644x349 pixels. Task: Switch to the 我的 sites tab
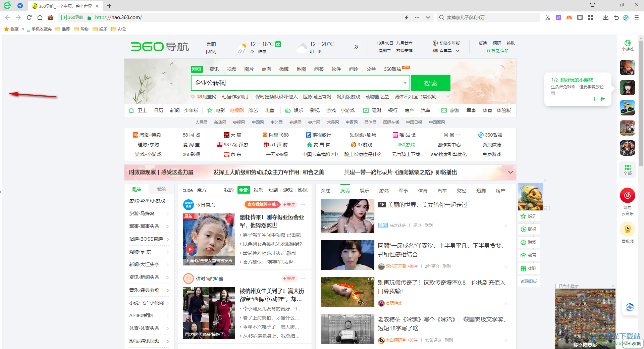coord(162,190)
